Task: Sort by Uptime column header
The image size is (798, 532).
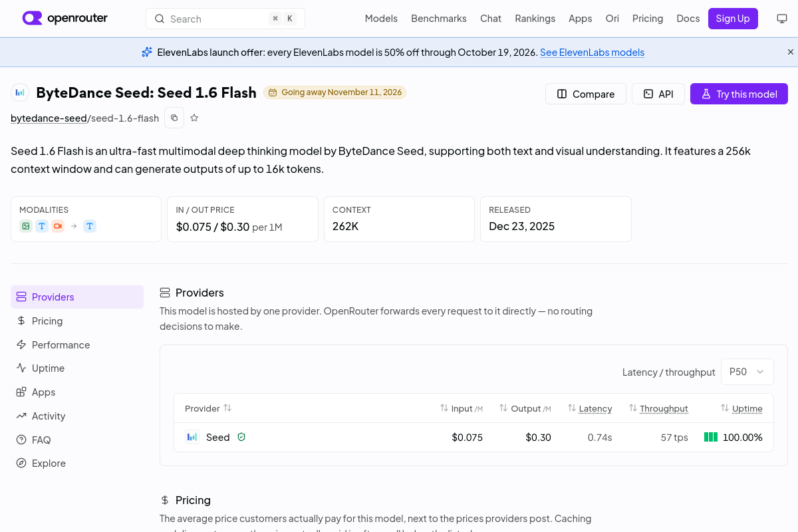Action: pos(741,408)
